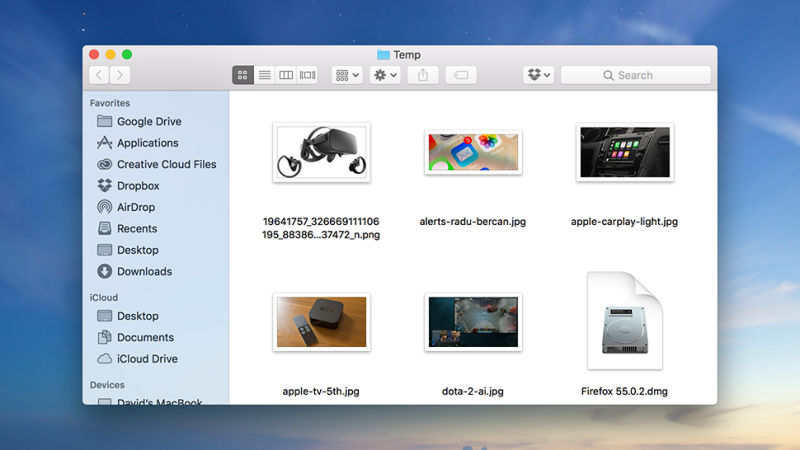Image resolution: width=800 pixels, height=450 pixels.
Task: Open the arrange items dropdown
Action: [347, 75]
